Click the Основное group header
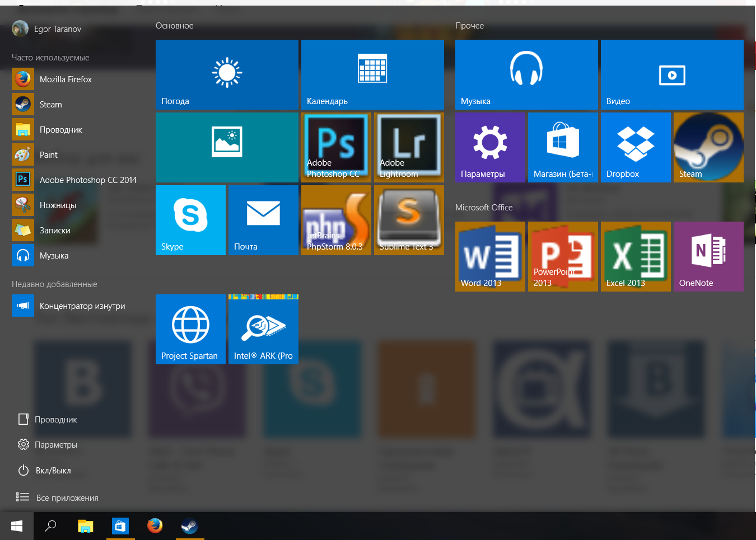756x540 pixels. click(175, 26)
